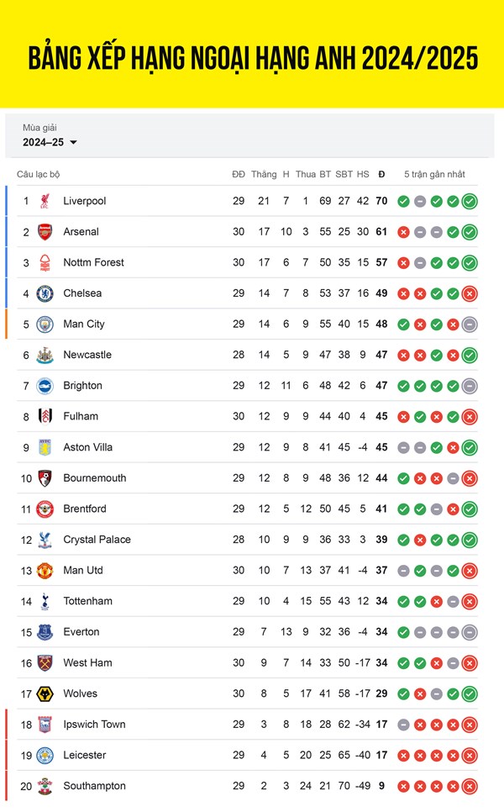
Task: Click the Chelsea club crest
Action: click(x=45, y=293)
